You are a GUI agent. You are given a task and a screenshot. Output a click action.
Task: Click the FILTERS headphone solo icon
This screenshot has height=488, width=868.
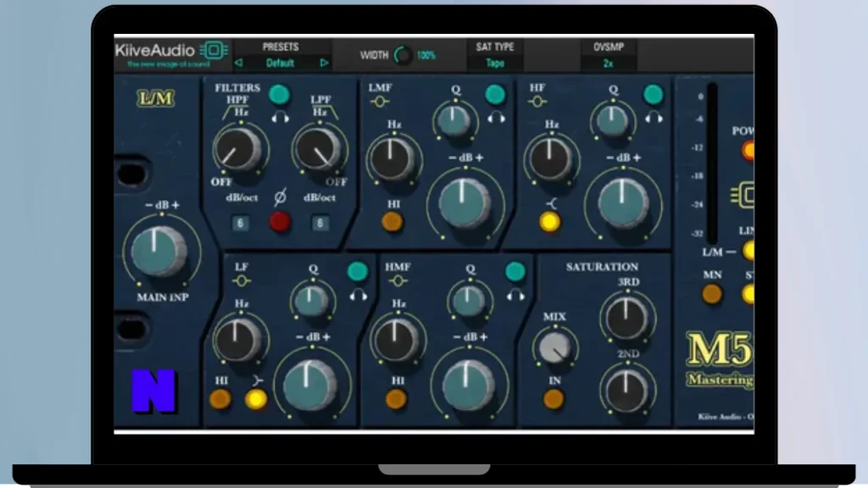point(280,117)
